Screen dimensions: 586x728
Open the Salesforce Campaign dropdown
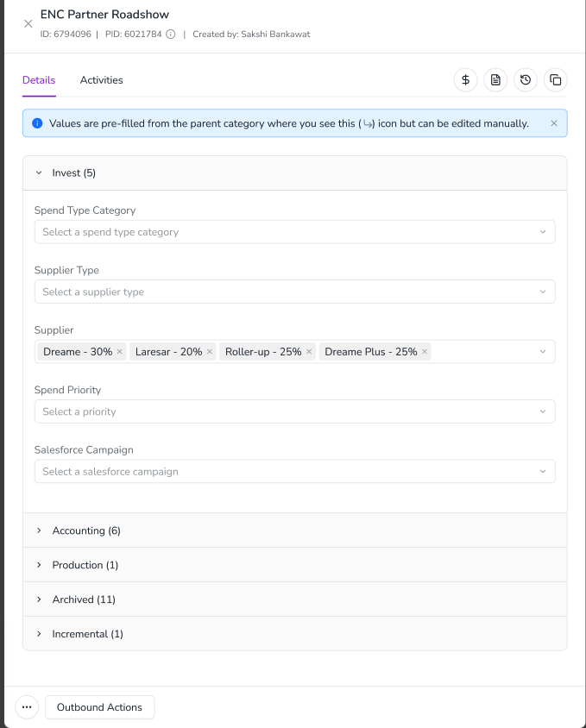coord(294,471)
